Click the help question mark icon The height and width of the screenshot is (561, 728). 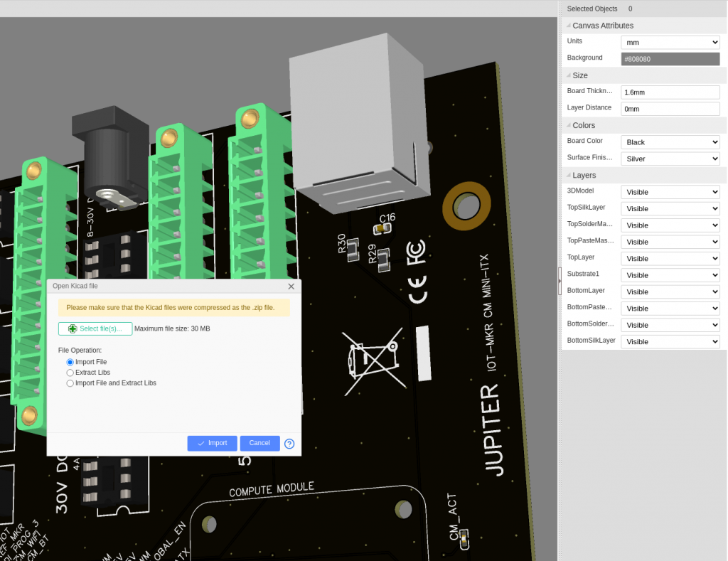point(289,444)
